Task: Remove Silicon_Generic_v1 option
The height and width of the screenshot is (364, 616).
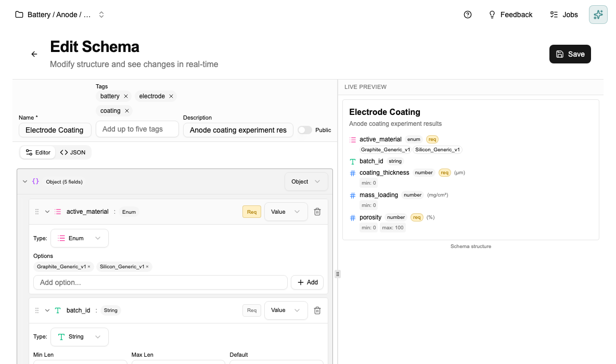Action: [147, 267]
